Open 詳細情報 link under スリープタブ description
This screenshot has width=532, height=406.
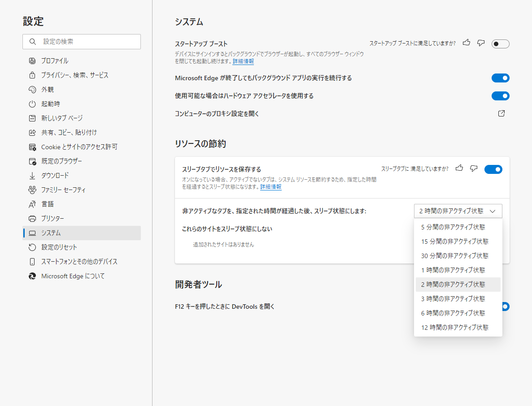271,187
